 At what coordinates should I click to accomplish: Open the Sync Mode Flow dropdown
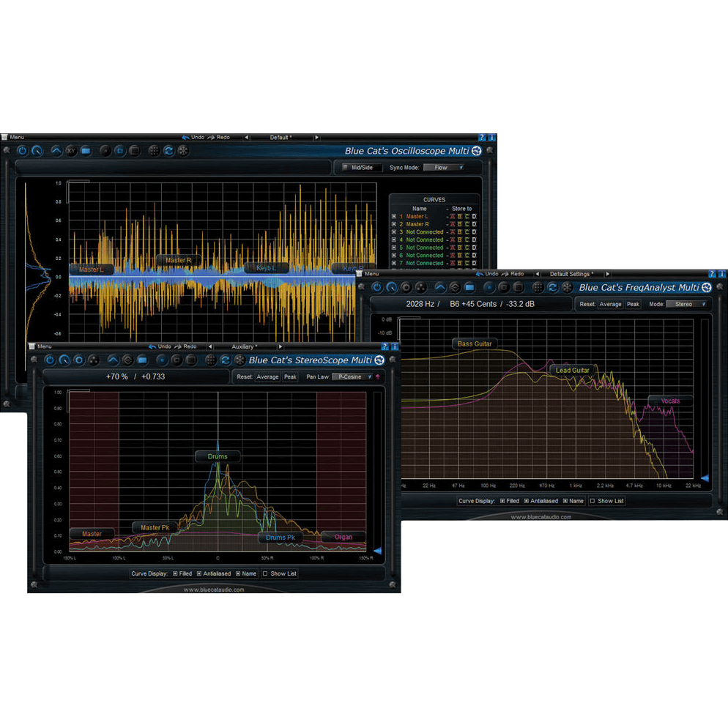[x=445, y=168]
